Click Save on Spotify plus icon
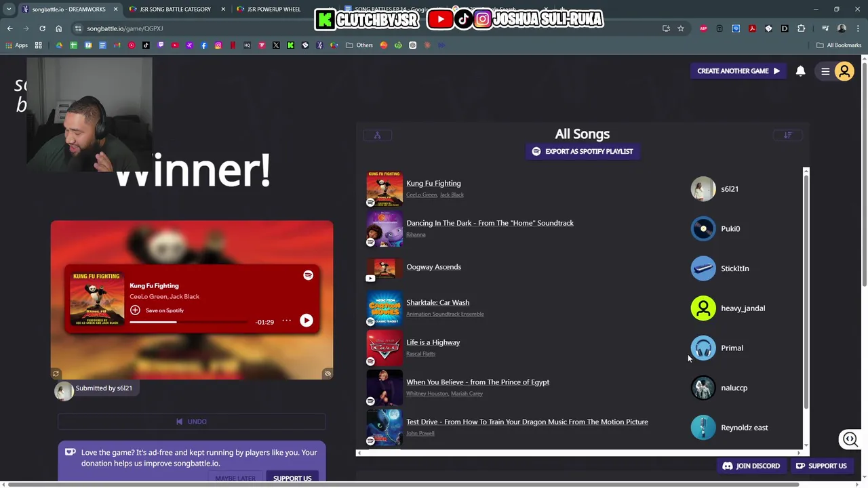The image size is (868, 488). [x=135, y=310]
